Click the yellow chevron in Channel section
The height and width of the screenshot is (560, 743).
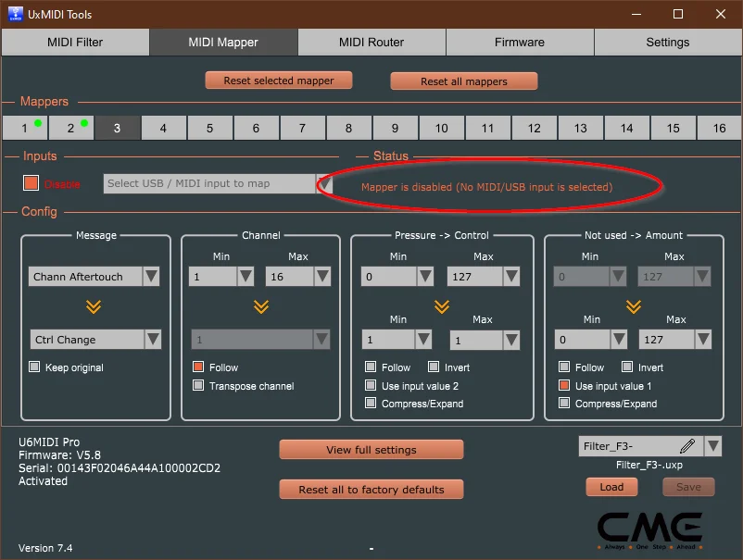pyautogui.click(x=260, y=305)
